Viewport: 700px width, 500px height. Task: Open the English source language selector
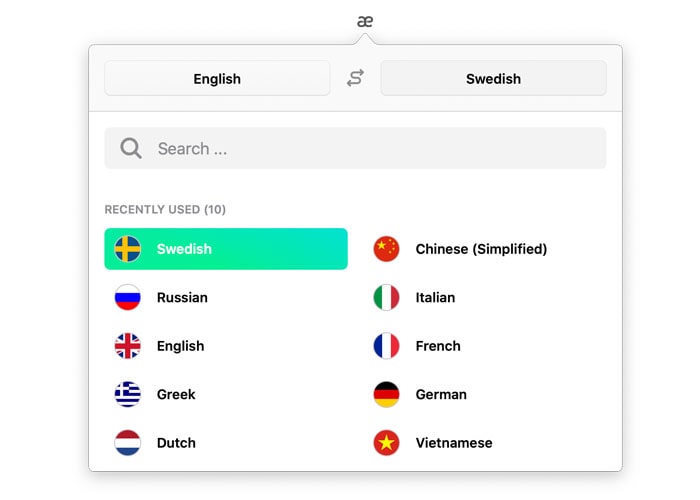pyautogui.click(x=217, y=78)
